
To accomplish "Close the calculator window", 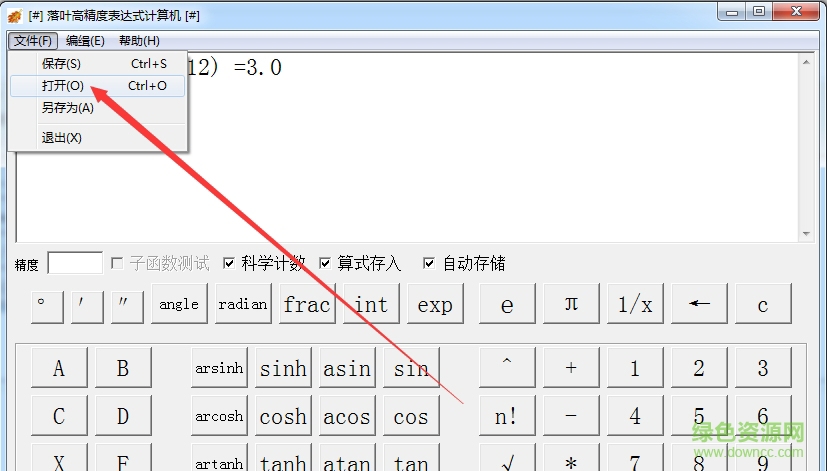I will 797,12.
